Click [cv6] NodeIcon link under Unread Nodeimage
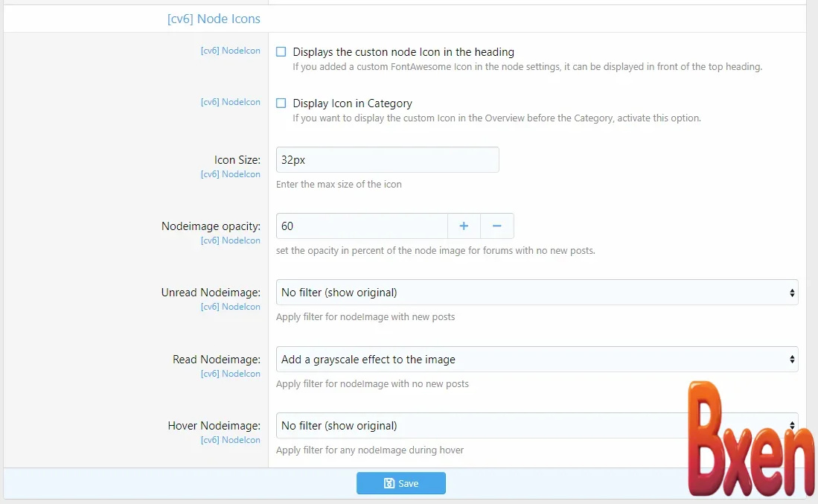The image size is (818, 504). 231,307
